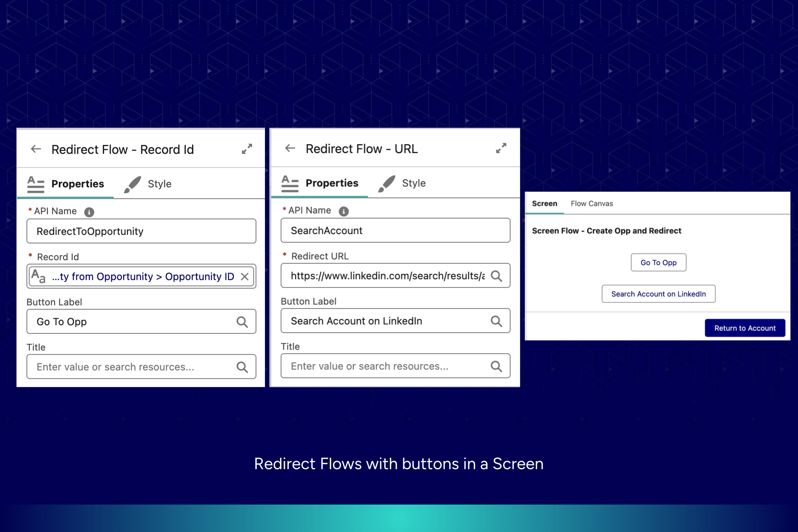The width and height of the screenshot is (798, 532).
Task: Click the Aa text type icon in Record Id pill
Action: 38,276
